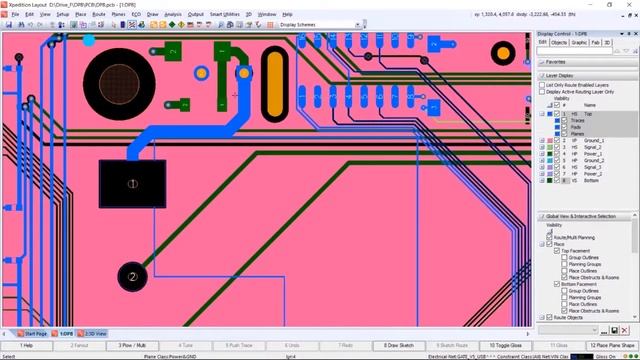Switch to the Start Page tab

(32, 334)
